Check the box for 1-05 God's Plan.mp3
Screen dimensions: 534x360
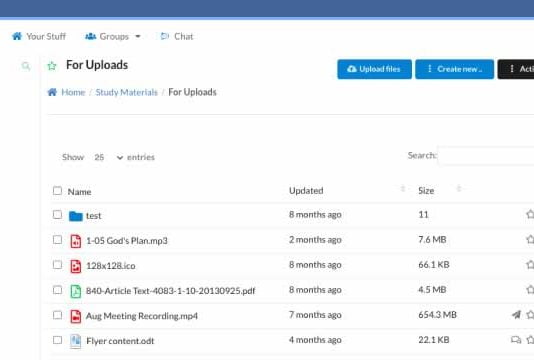point(58,240)
